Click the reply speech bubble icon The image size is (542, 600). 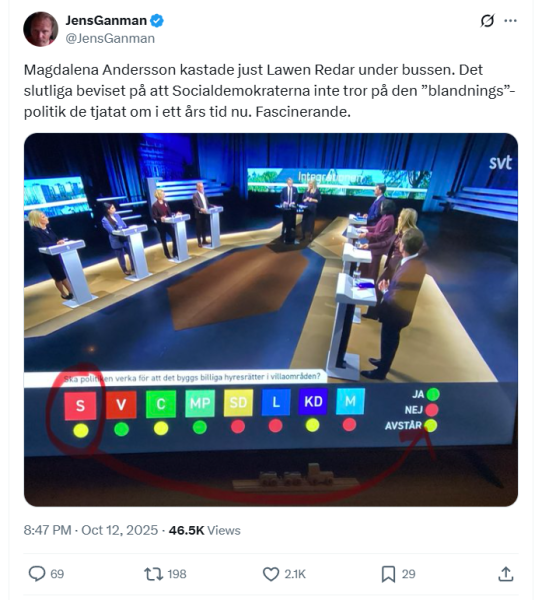pos(37,574)
